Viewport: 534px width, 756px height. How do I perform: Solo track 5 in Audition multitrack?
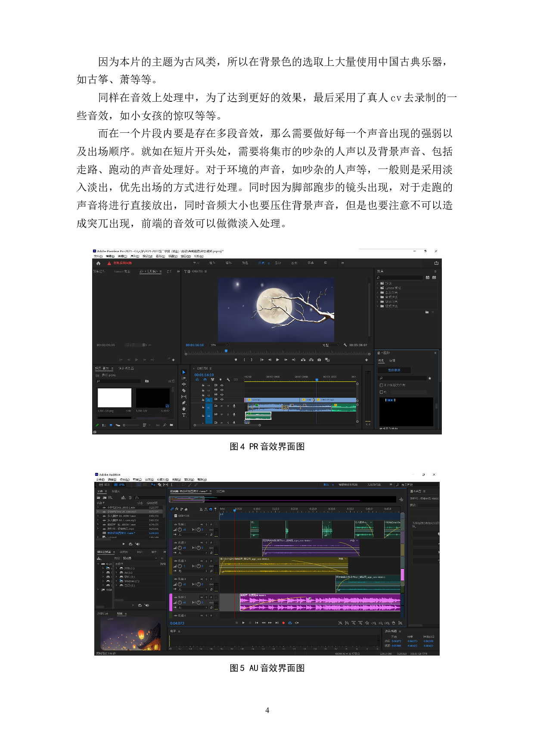[x=206, y=597]
